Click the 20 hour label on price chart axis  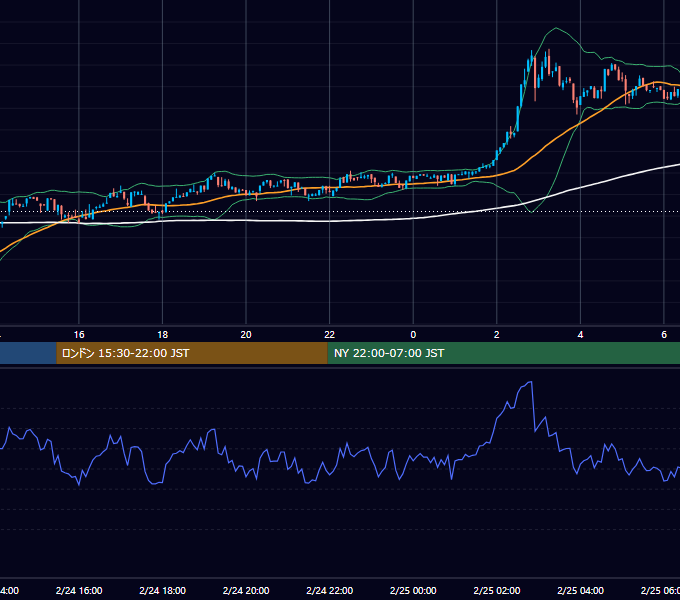point(246,334)
